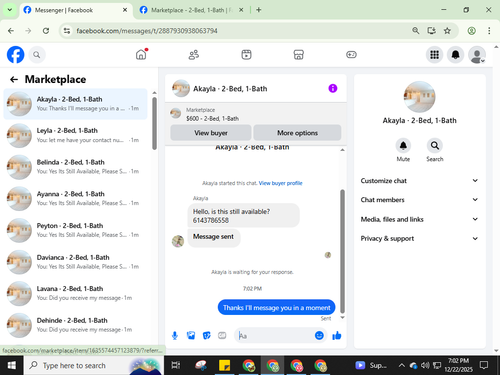Expand the Customize chat section
Screen dimensions: 500x375
point(419,181)
